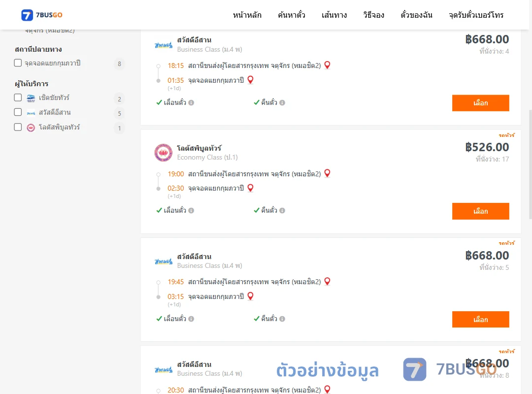Open วิธีจอง in top navigation
Screen dimensions: 532x394
[x=373, y=15]
